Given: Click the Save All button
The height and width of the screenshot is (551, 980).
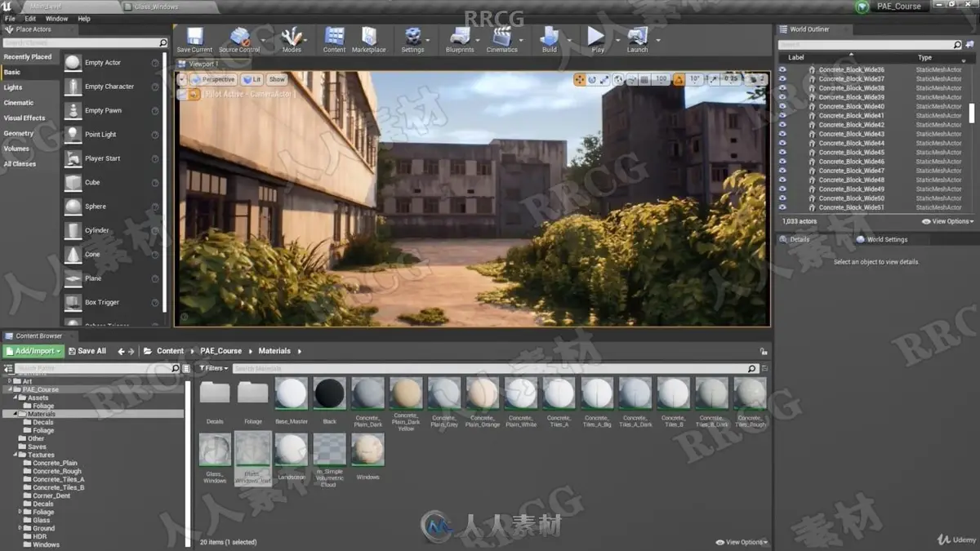Looking at the screenshot, I should pyautogui.click(x=87, y=351).
